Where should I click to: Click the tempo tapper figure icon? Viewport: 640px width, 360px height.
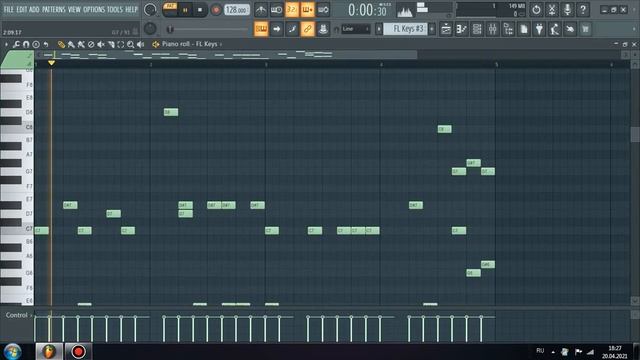click(555, 29)
